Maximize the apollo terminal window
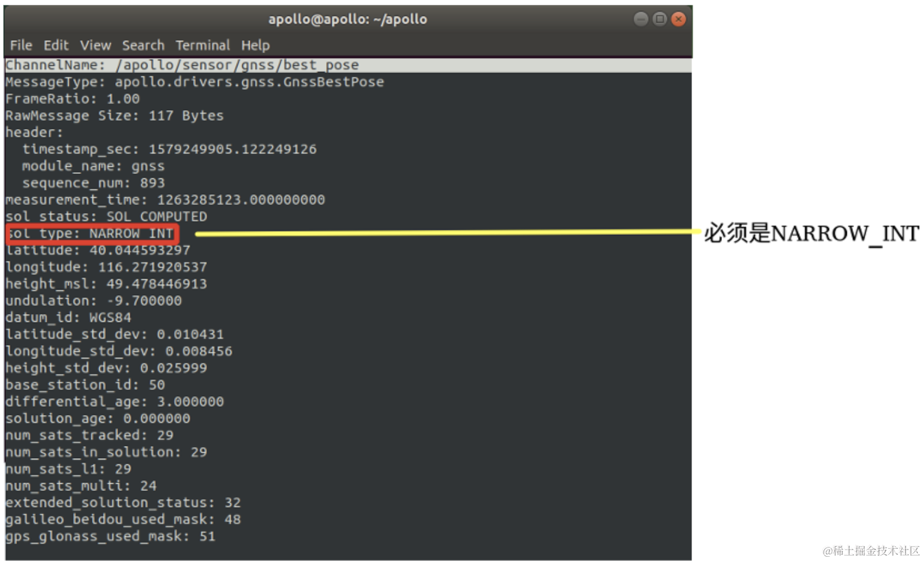This screenshot has height=561, width=924. tap(659, 19)
